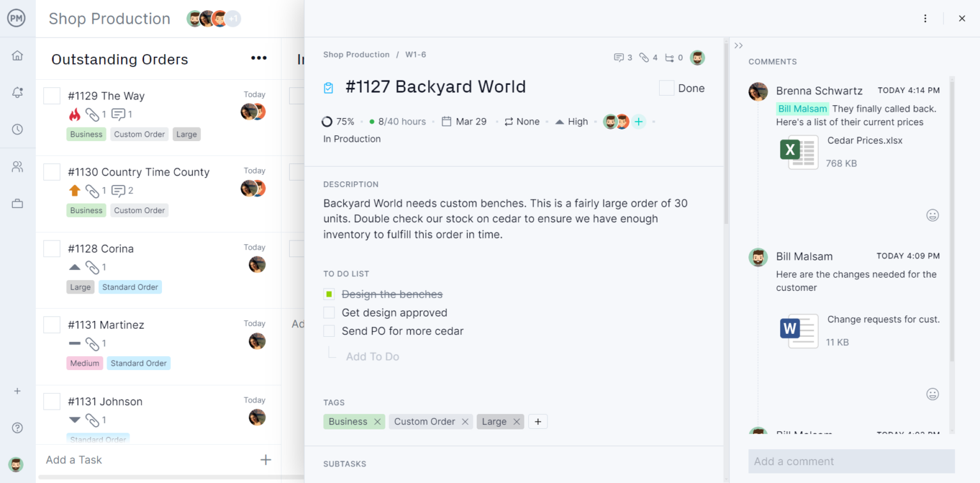
Task: Open notifications bell in sidebar
Action: (17, 93)
